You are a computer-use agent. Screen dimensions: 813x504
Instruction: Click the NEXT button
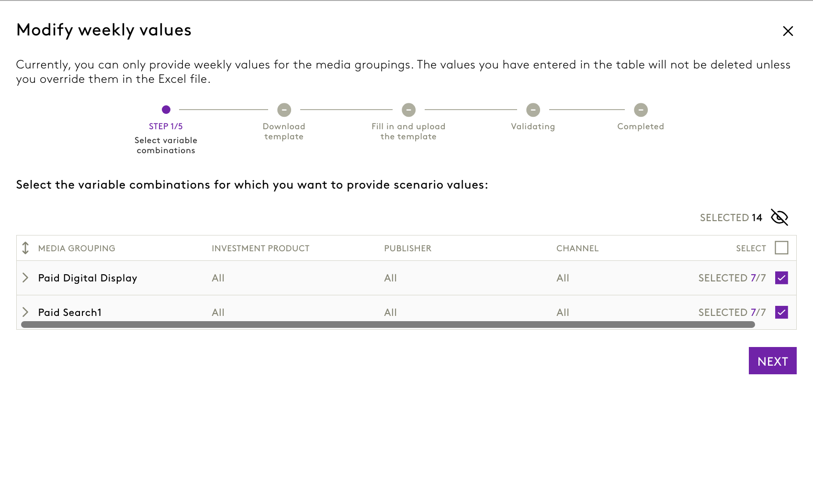click(x=772, y=361)
